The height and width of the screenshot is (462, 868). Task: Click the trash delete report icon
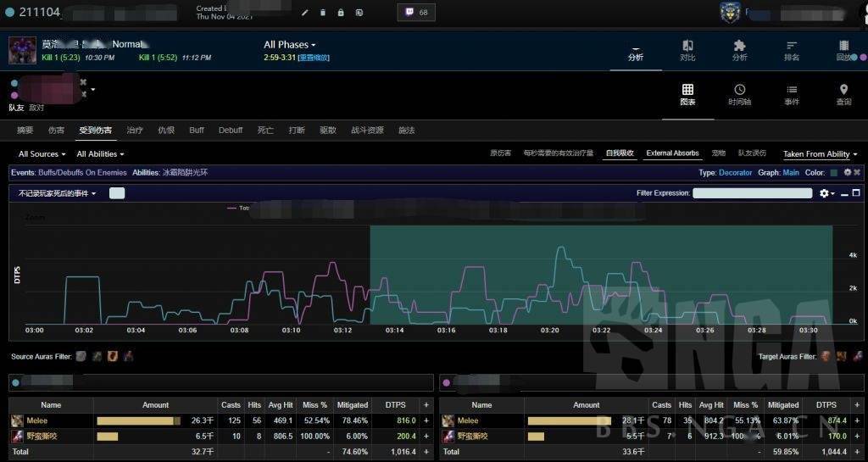point(323,13)
